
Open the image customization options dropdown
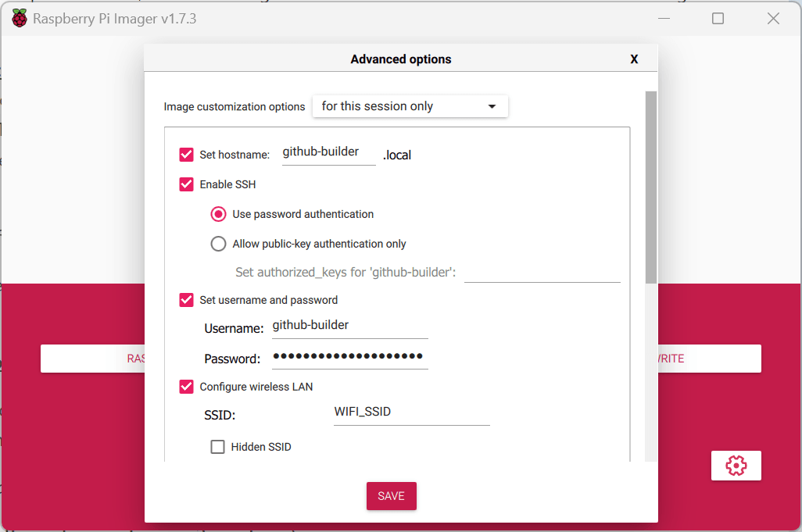click(410, 106)
